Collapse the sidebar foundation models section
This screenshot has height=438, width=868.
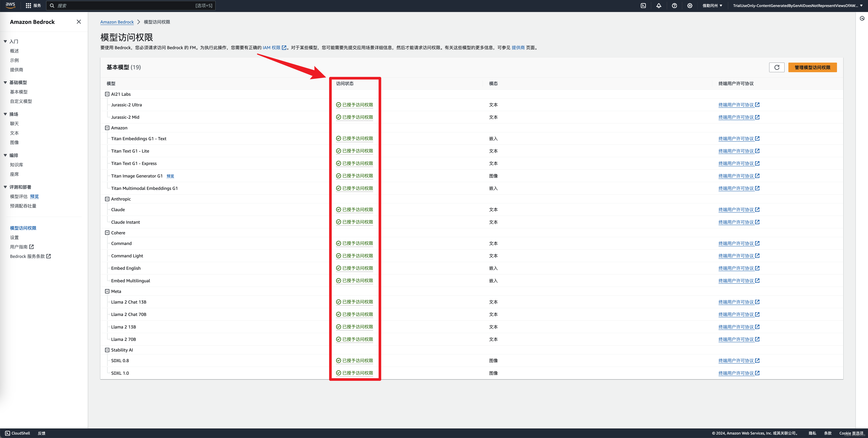tap(5, 82)
